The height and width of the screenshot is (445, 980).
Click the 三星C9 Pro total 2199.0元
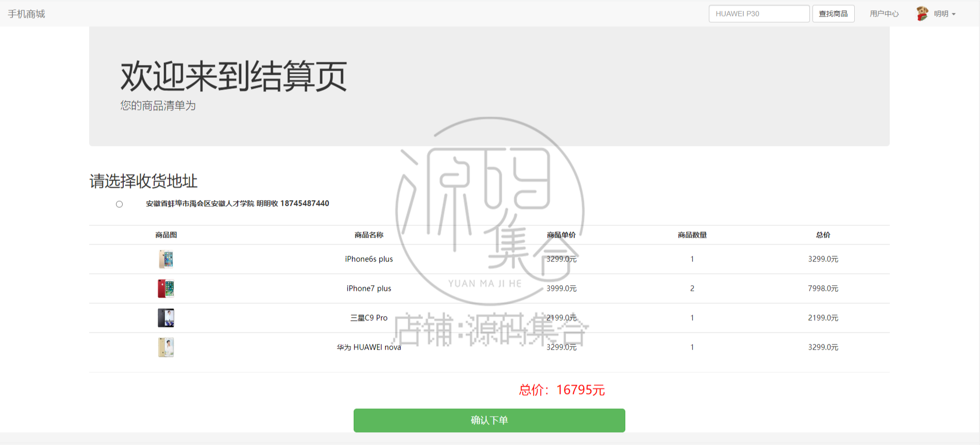click(x=823, y=318)
